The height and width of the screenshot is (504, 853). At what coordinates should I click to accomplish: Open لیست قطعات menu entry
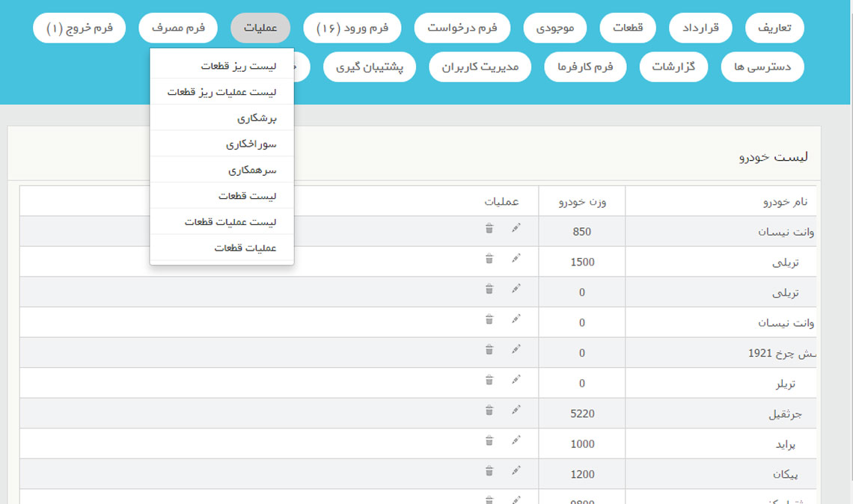click(x=222, y=196)
